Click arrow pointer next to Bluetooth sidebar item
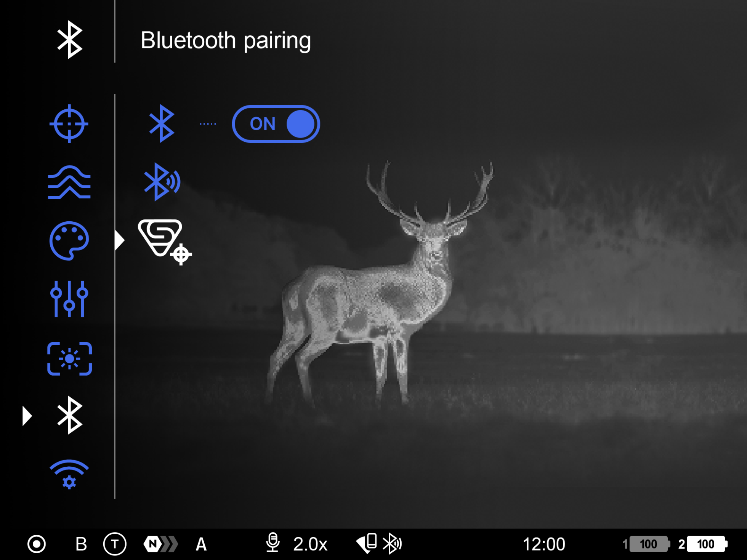The width and height of the screenshot is (747, 560). [x=27, y=416]
